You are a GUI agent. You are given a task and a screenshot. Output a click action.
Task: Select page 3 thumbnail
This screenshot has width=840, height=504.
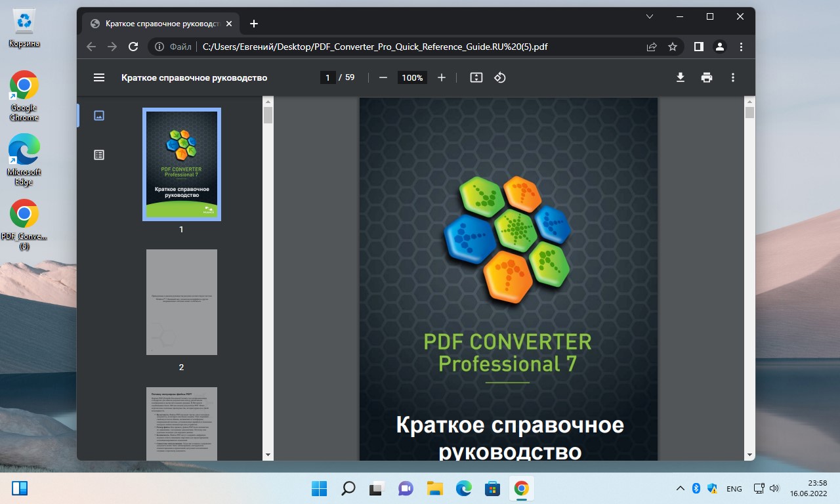click(182, 423)
